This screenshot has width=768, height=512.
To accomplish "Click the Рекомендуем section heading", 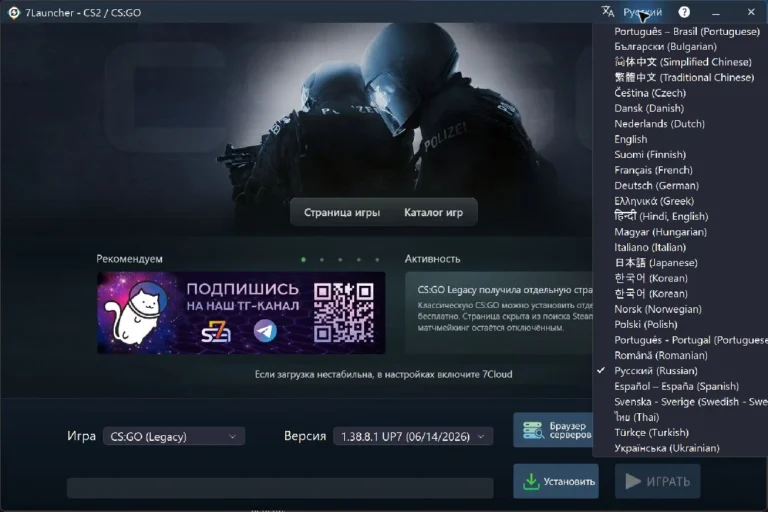I will coord(129,259).
